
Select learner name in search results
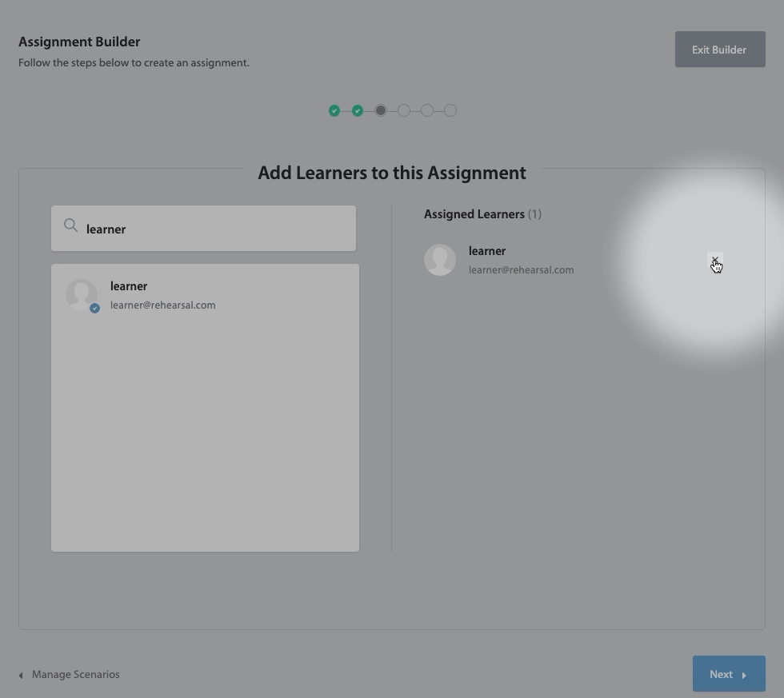[129, 286]
